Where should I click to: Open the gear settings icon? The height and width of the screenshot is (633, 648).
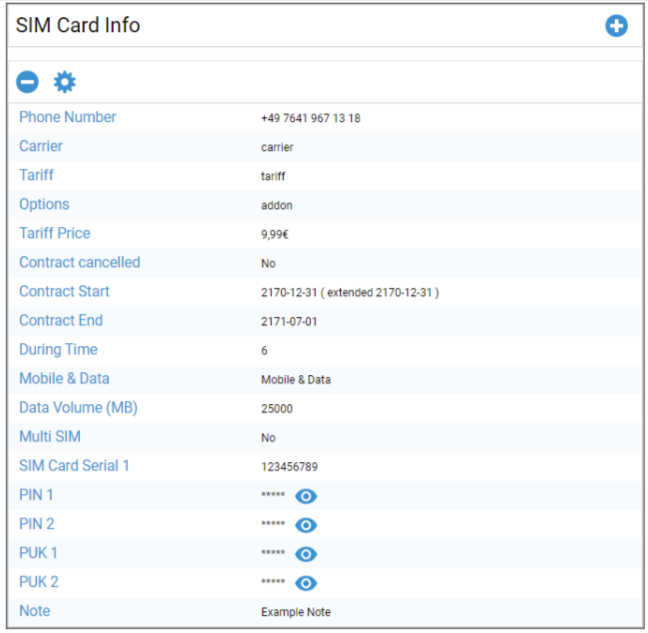point(64,82)
